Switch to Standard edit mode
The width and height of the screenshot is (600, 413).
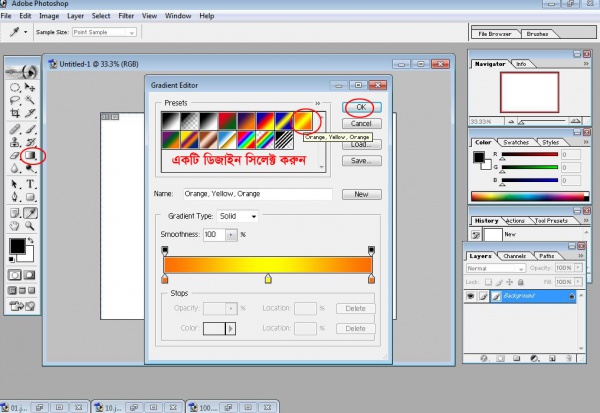pos(15,275)
